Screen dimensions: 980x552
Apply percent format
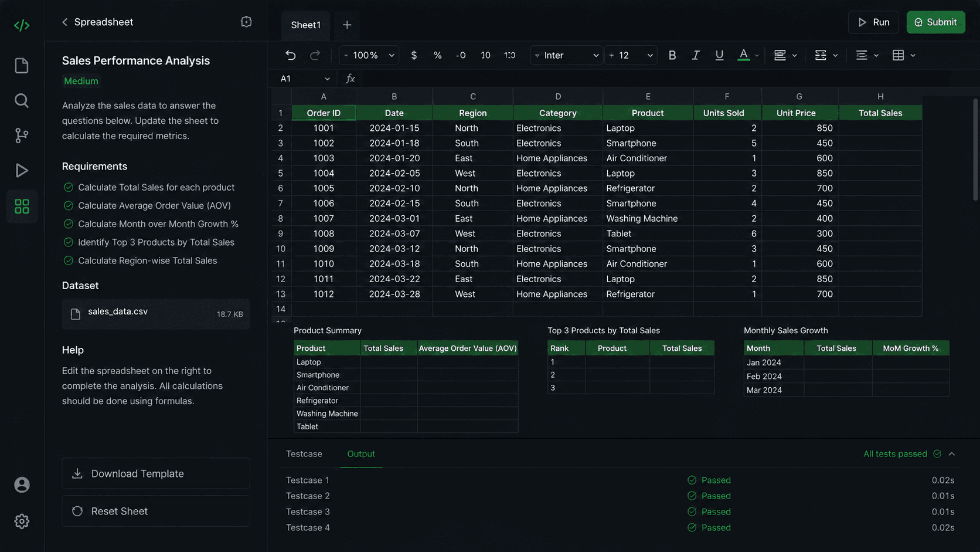437,55
